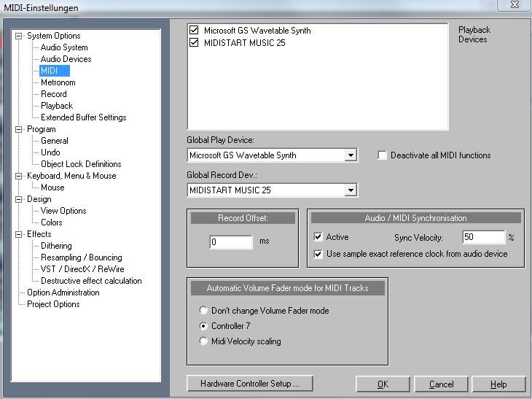Screen dimensions: 532x399
Task: Toggle sample exact reference clock checkbox
Action: 318,254
